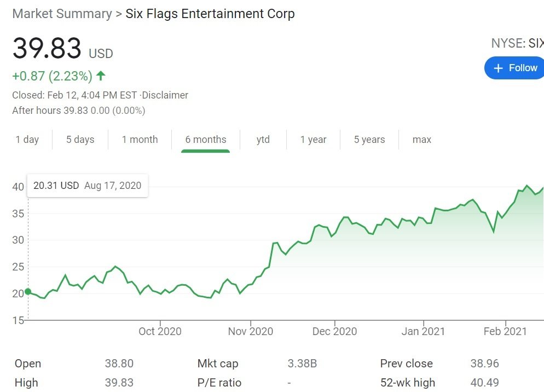
Task: Click the High value 39.83
Action: click(119, 383)
